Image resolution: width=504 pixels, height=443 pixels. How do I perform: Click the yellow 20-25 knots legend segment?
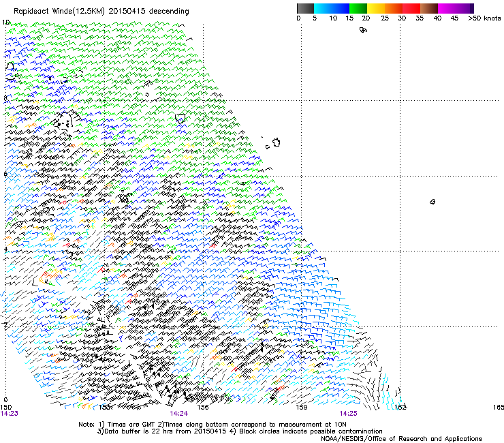[x=376, y=8]
